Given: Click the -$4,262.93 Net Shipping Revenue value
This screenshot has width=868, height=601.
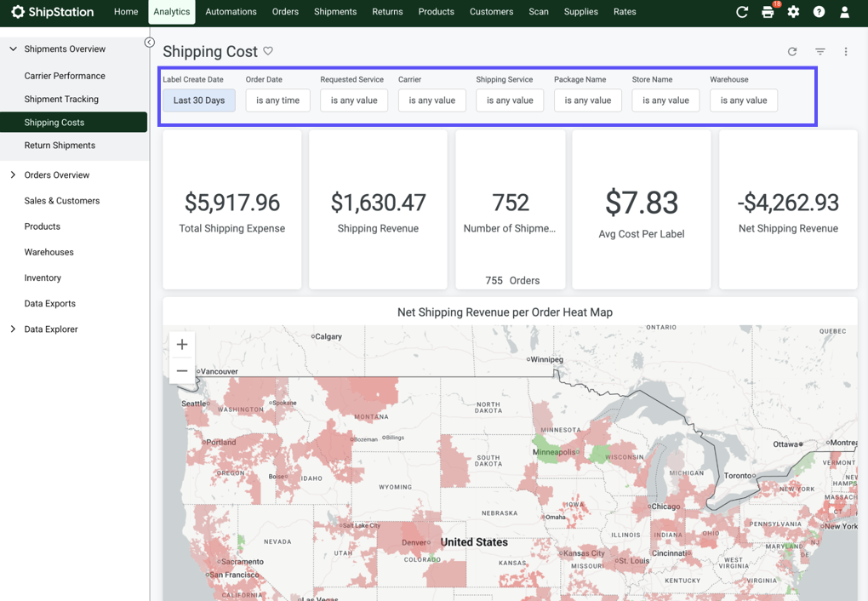Looking at the screenshot, I should click(788, 203).
